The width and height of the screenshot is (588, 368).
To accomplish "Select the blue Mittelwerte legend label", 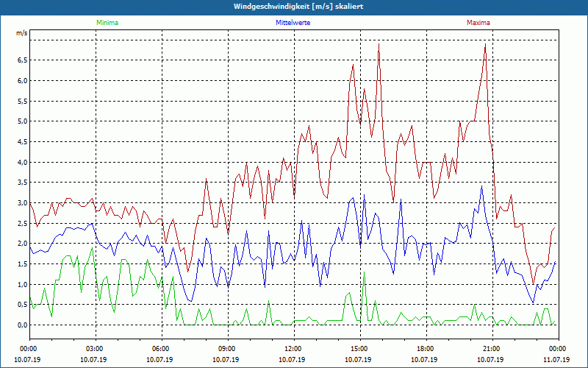I will point(293,23).
